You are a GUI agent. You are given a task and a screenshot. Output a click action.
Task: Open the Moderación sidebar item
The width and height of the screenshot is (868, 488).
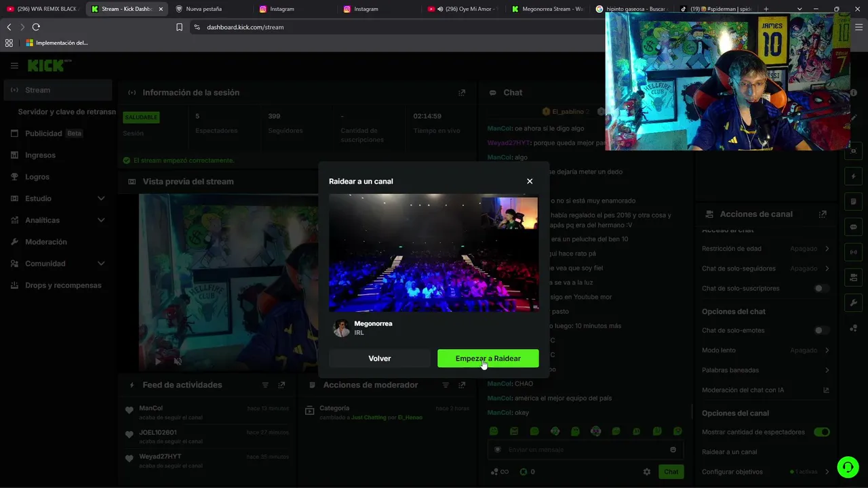[x=58, y=242]
